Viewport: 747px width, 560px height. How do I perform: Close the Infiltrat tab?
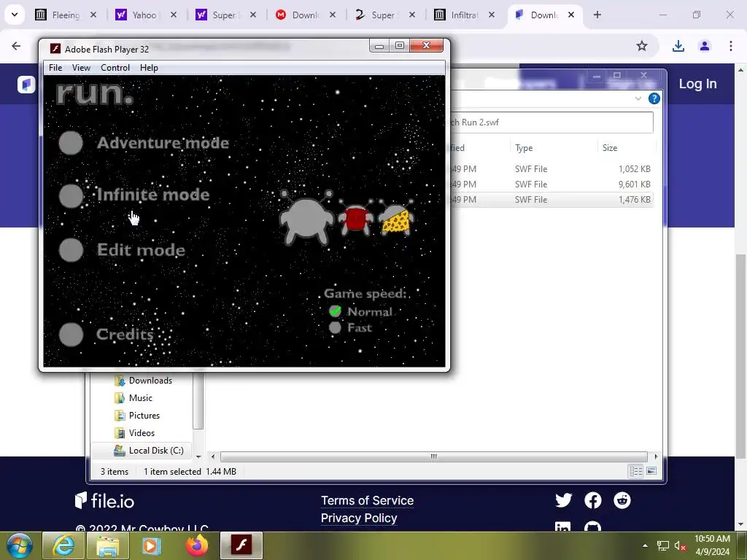tap(492, 15)
